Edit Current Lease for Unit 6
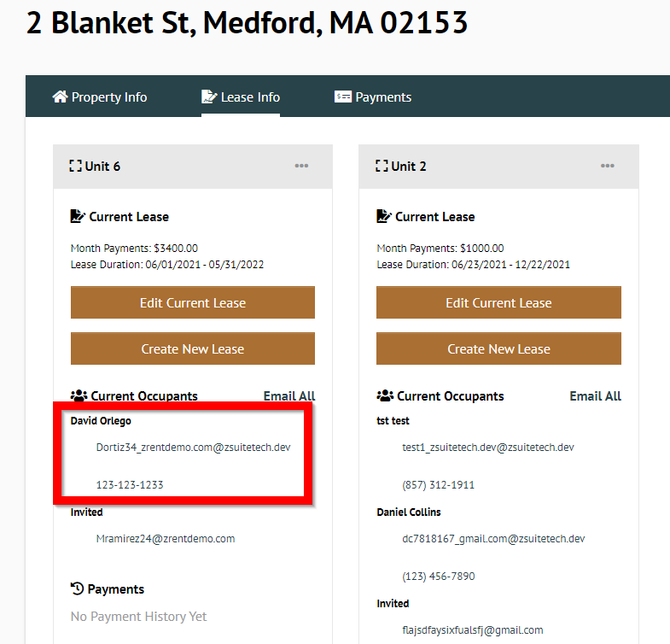Screen dimensions: 670x644 pyautogui.click(x=193, y=302)
